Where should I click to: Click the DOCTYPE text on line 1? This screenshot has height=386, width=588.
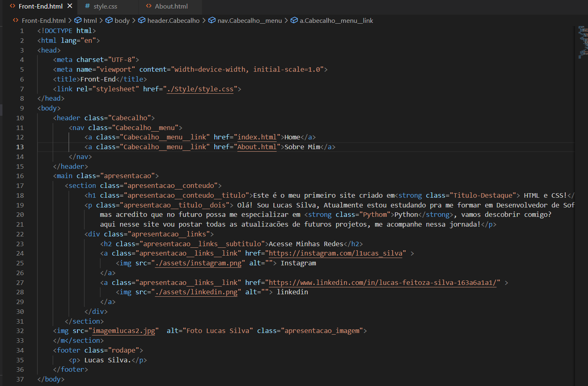click(58, 31)
